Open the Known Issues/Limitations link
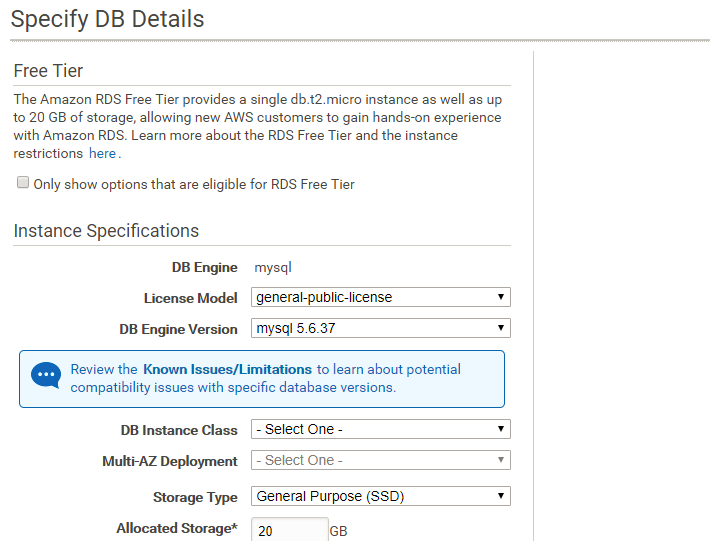The image size is (717, 550). (x=227, y=370)
